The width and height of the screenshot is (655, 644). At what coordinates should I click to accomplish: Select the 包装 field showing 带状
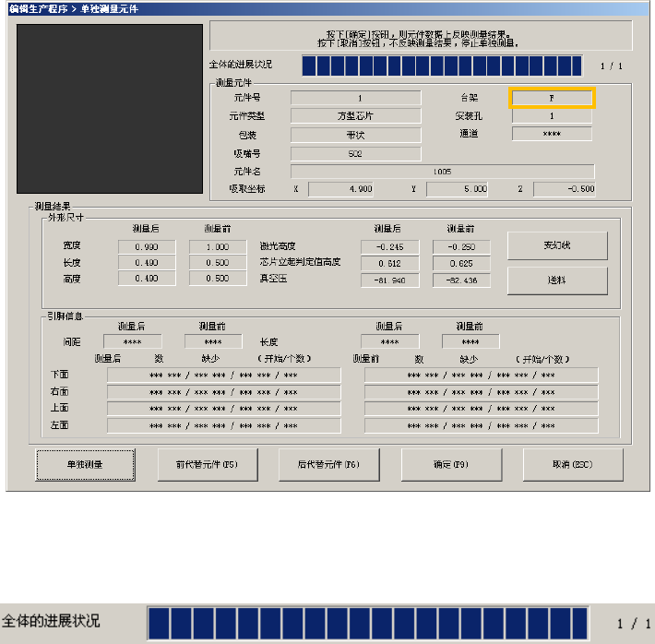pyautogui.click(x=355, y=135)
